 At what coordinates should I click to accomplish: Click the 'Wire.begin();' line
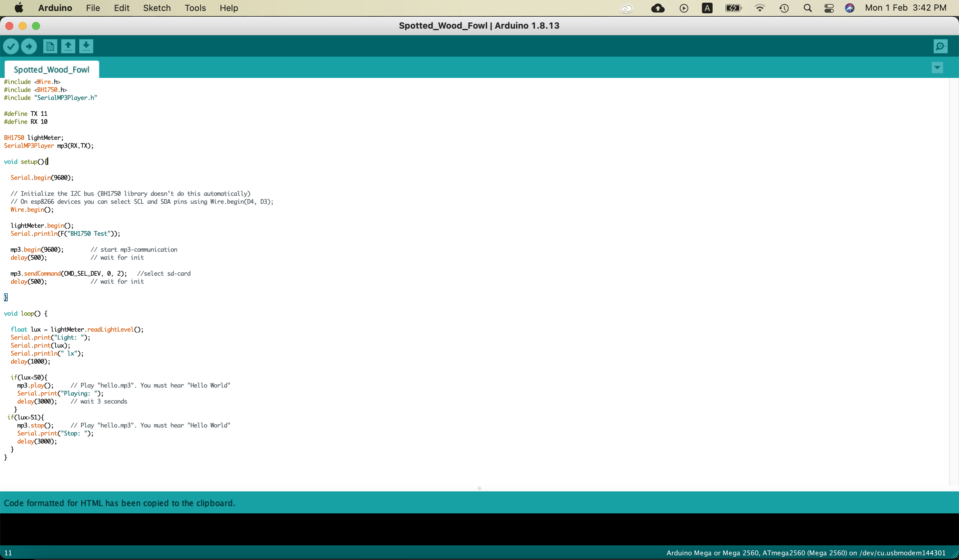[x=32, y=210]
